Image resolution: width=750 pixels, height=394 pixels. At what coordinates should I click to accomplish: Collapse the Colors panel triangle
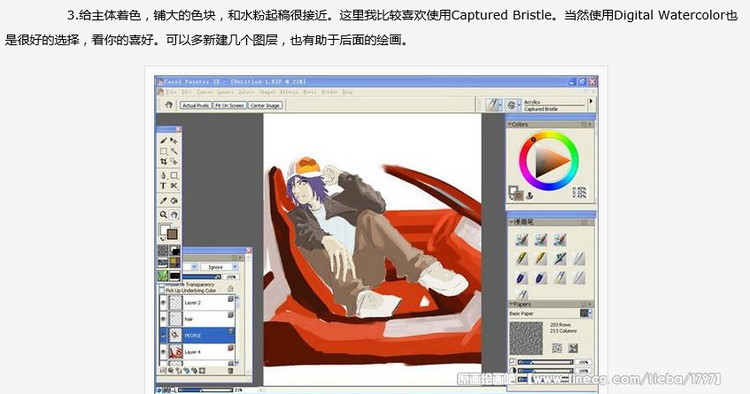[x=510, y=124]
